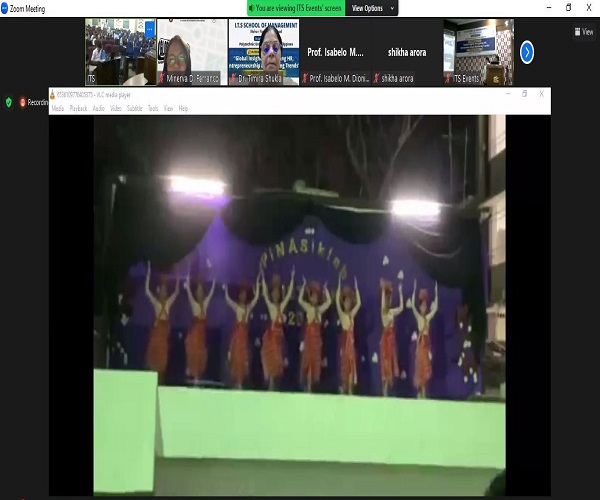The image size is (600, 500).
Task: Click the green 'You are viewing ITS Events' screen' banner
Action: 296,8
